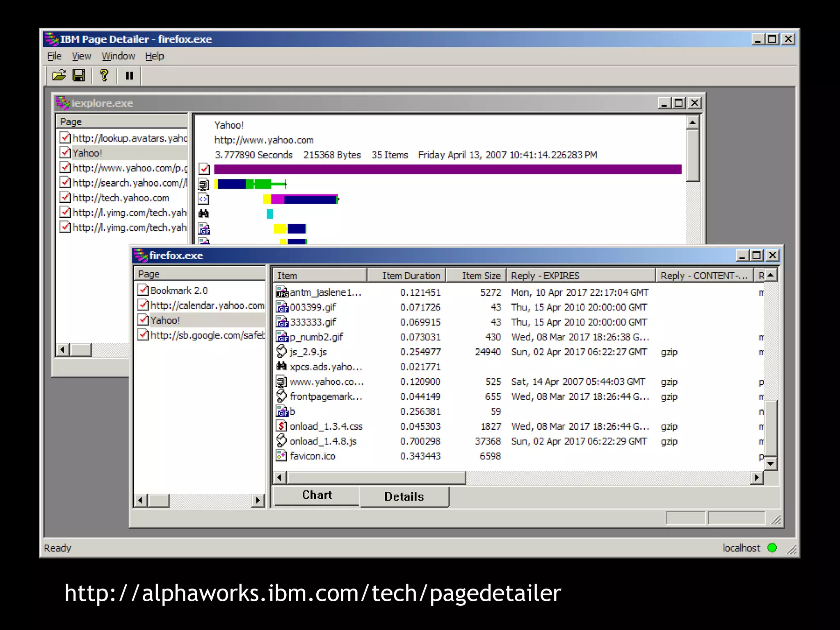The image size is (840, 630).
Task: Click the iexplore.exe window title icon
Action: coord(63,103)
